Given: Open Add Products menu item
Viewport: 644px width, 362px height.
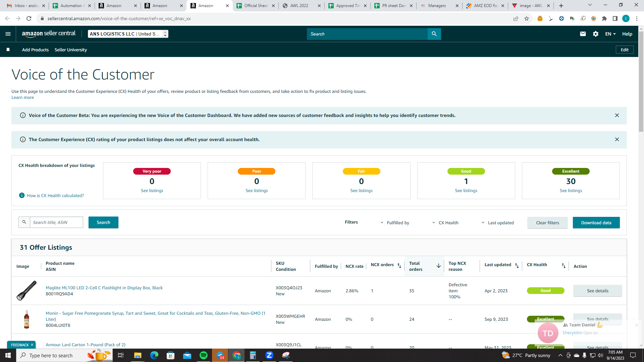Looking at the screenshot, I should [35, 50].
